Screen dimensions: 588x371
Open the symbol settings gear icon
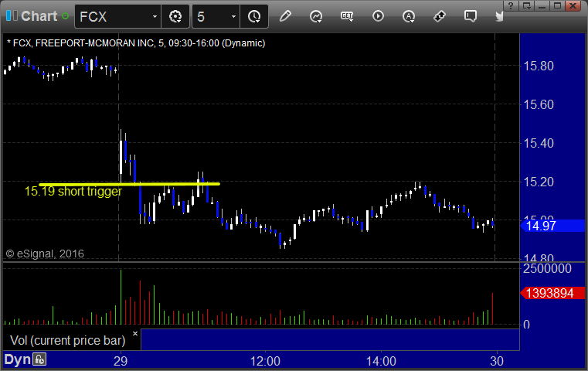[x=175, y=16]
